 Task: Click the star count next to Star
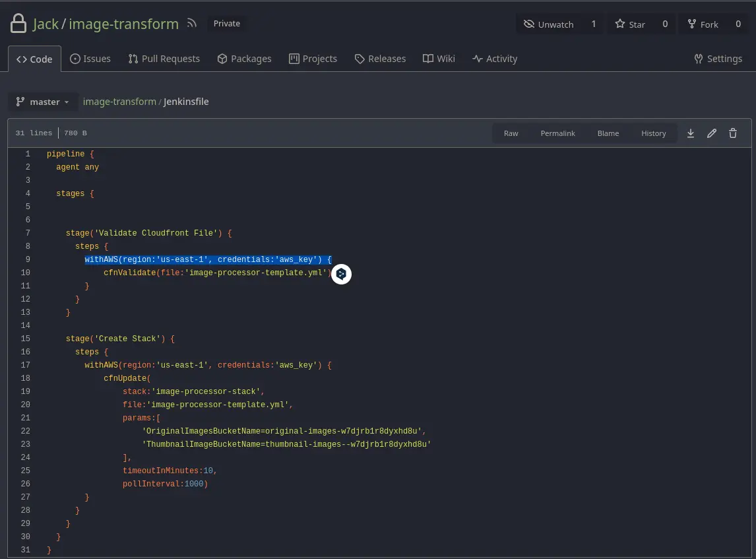[x=665, y=24]
